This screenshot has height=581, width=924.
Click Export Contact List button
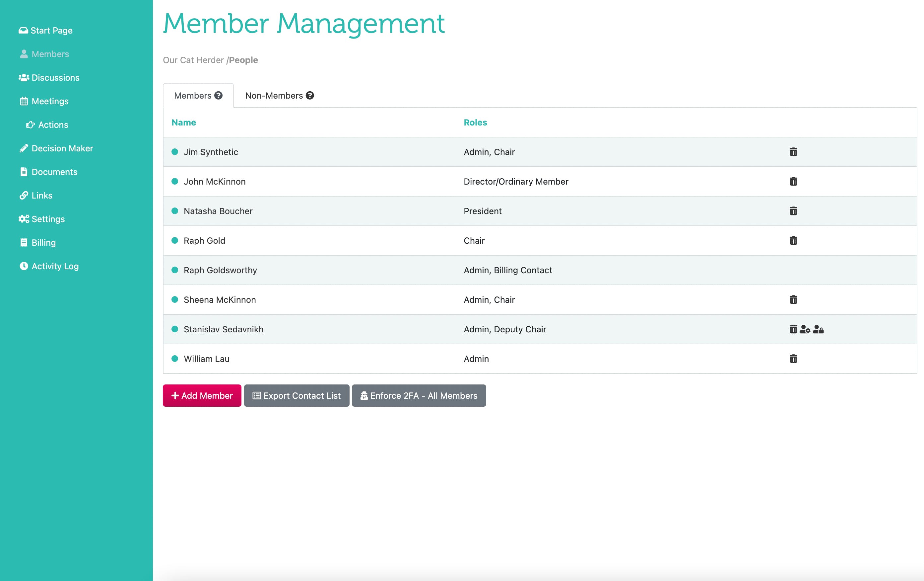click(296, 395)
